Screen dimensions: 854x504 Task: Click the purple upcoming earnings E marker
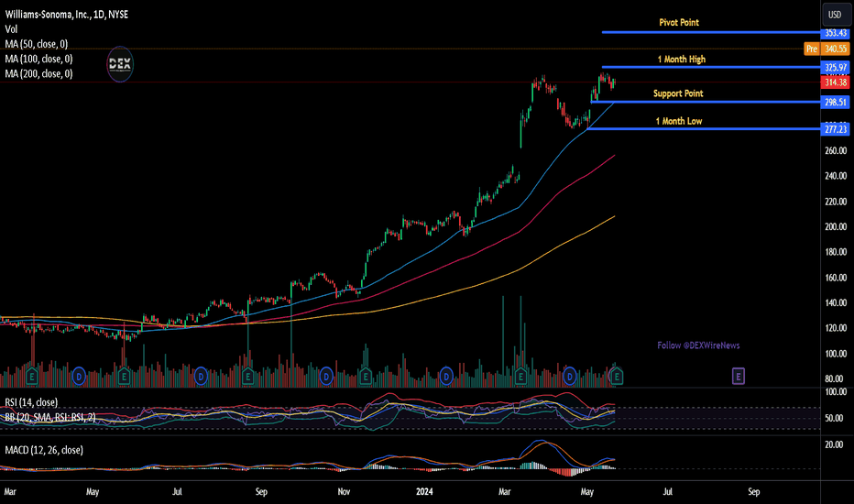738,376
